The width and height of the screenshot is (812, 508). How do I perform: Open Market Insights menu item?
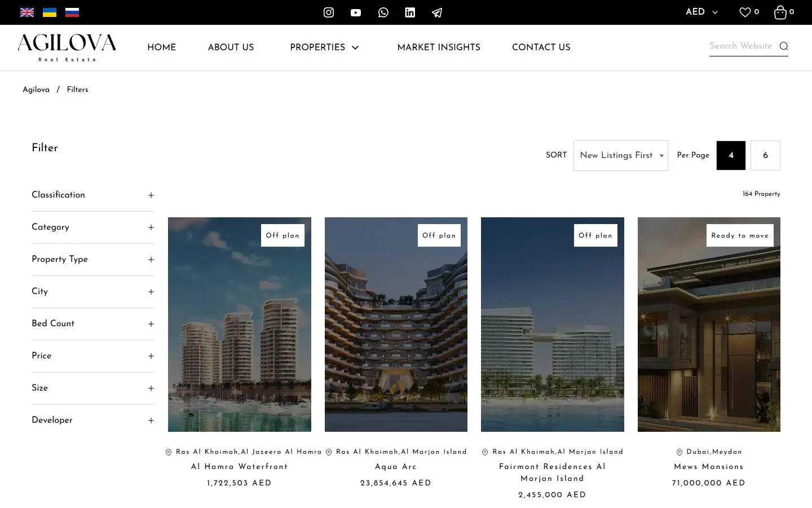click(439, 47)
